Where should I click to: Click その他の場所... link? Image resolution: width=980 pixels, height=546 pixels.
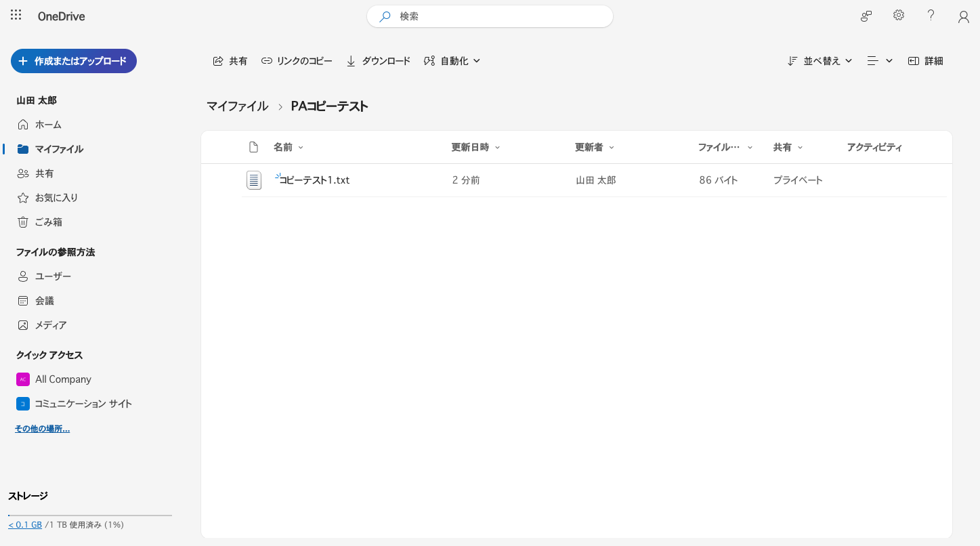[42, 429]
